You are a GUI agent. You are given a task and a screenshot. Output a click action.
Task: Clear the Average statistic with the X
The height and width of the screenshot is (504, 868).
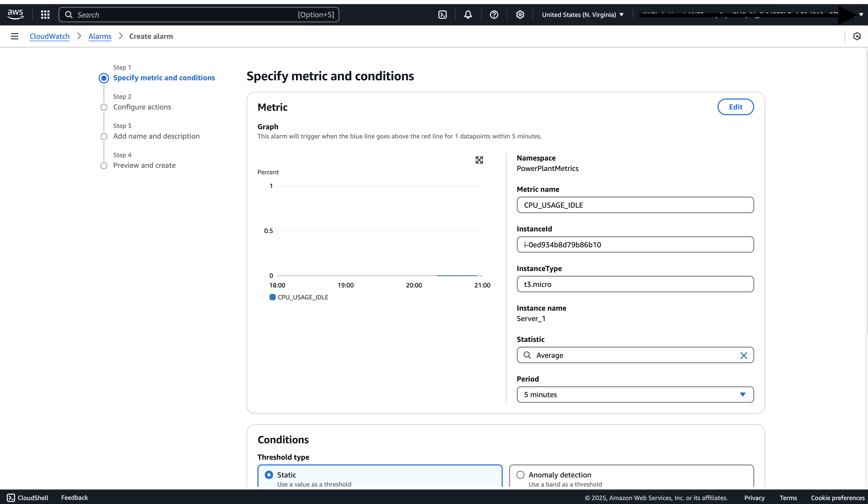tap(744, 355)
